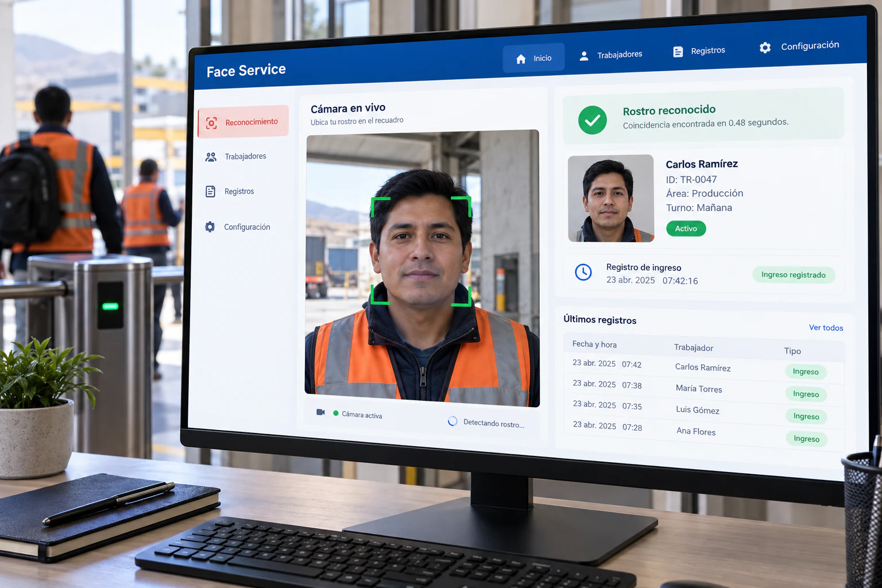Click the Fecha y hora column header
Screen dimensions: 882x588
(594, 344)
